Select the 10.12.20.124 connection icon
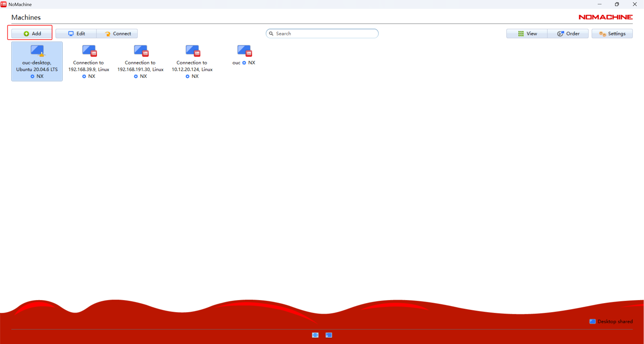The width and height of the screenshot is (644, 344). [193, 51]
